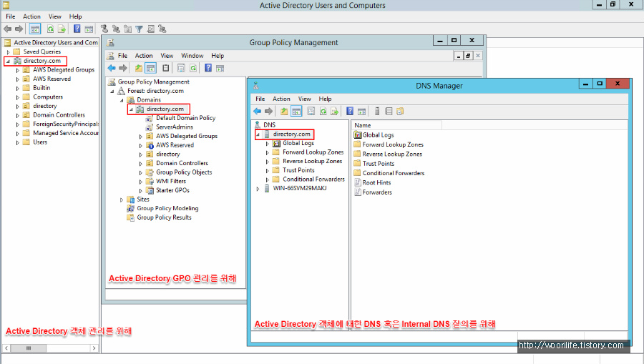This screenshot has width=644, height=364.
Task: Collapse directory.com node in Active Directory Users tree
Action: tap(8, 62)
